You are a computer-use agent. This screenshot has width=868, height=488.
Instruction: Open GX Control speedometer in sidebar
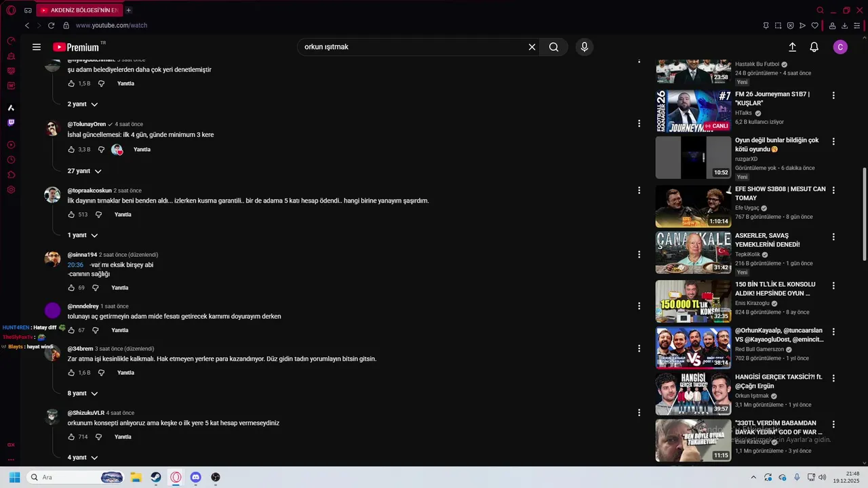[x=11, y=41]
